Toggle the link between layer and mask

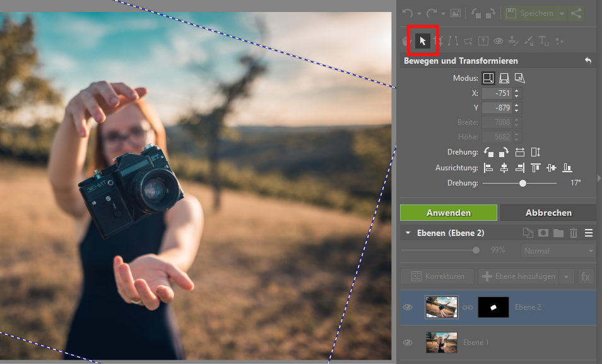[468, 307]
